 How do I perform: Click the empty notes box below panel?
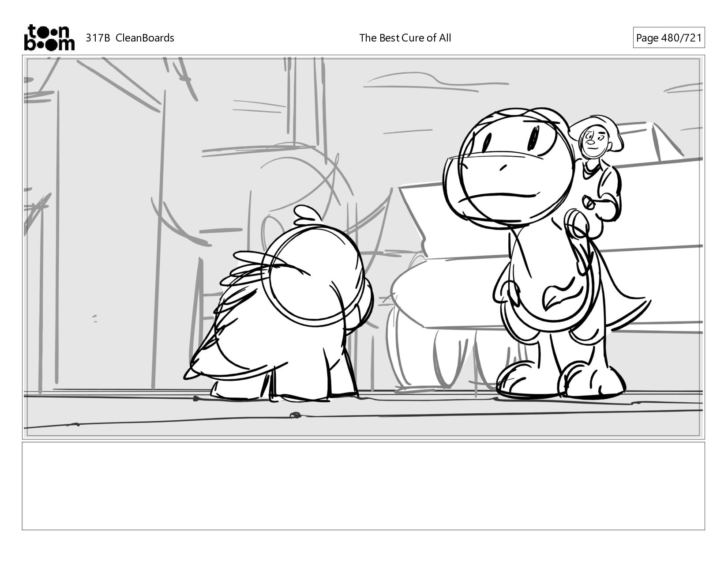tap(364, 486)
